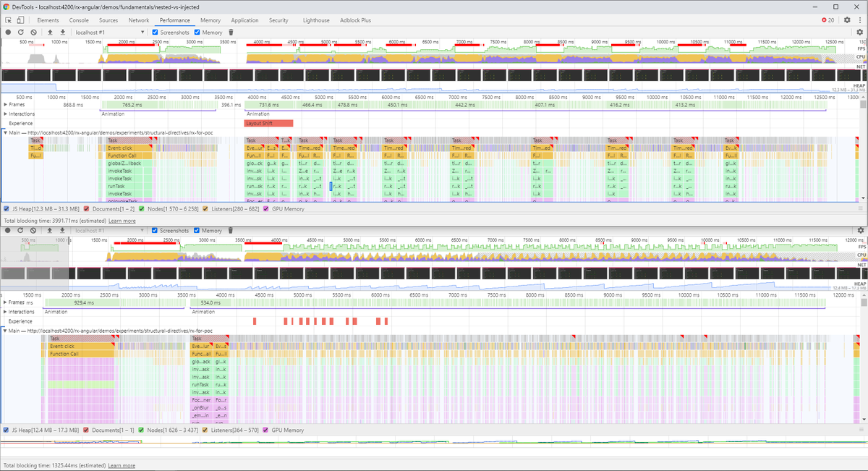The height and width of the screenshot is (471, 868).
Task: Open capture settings gear in lower toolbar
Action: click(x=860, y=231)
